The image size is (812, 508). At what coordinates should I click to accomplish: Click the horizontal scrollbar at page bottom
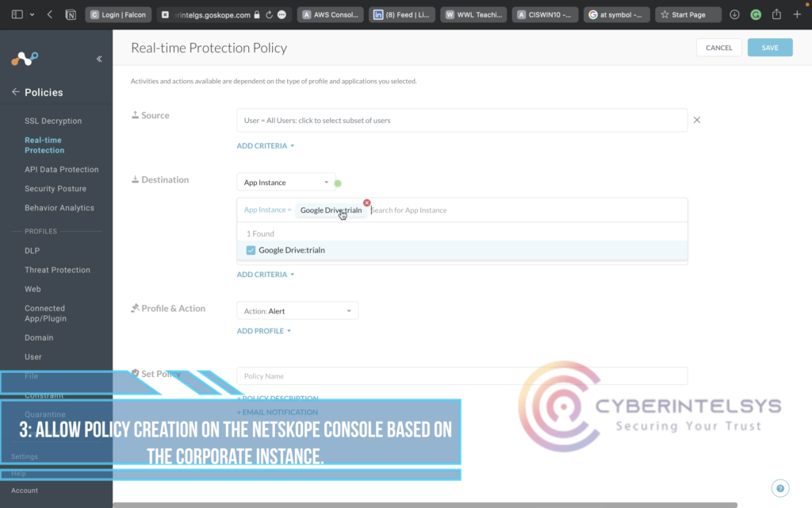pyautogui.click(x=425, y=505)
